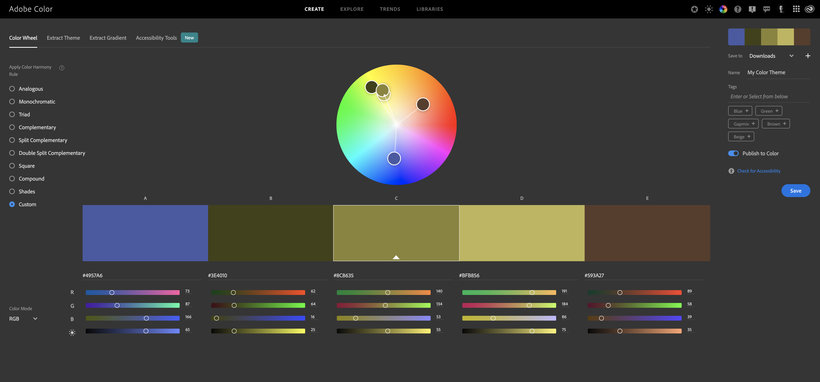The width and height of the screenshot is (820, 382).
Task: Open the Check for Accessibility link
Action: [x=759, y=171]
